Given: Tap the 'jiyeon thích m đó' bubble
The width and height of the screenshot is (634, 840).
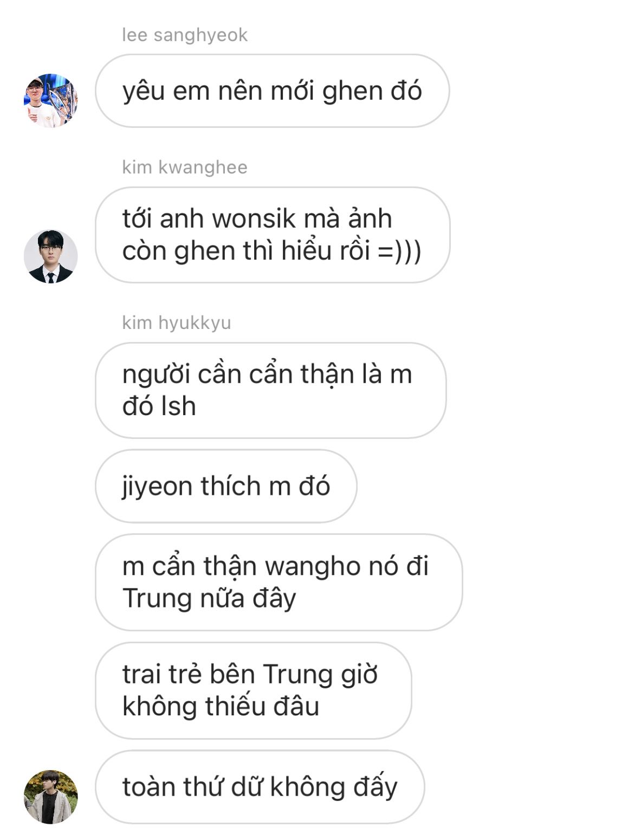Looking at the screenshot, I should pyautogui.click(x=226, y=486).
